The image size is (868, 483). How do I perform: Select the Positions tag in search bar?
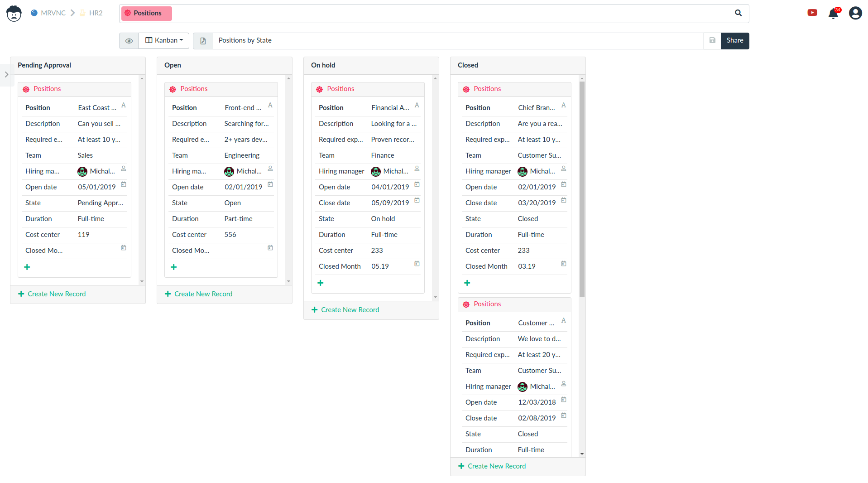pos(146,13)
